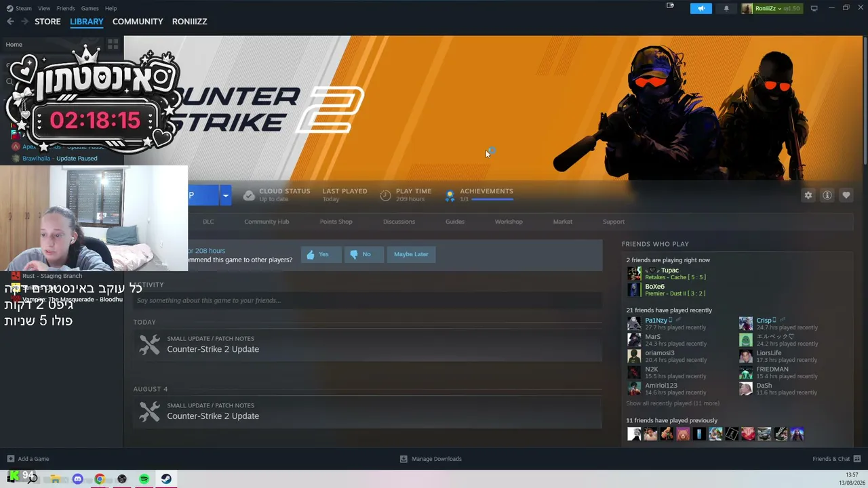The width and height of the screenshot is (868, 488).
Task: Open the notifications bell
Action: [726, 8]
